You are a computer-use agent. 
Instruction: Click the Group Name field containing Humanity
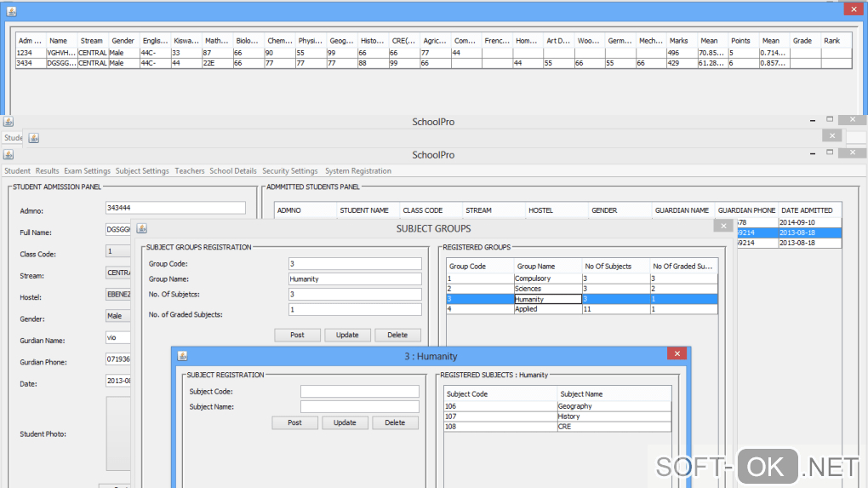(x=355, y=279)
